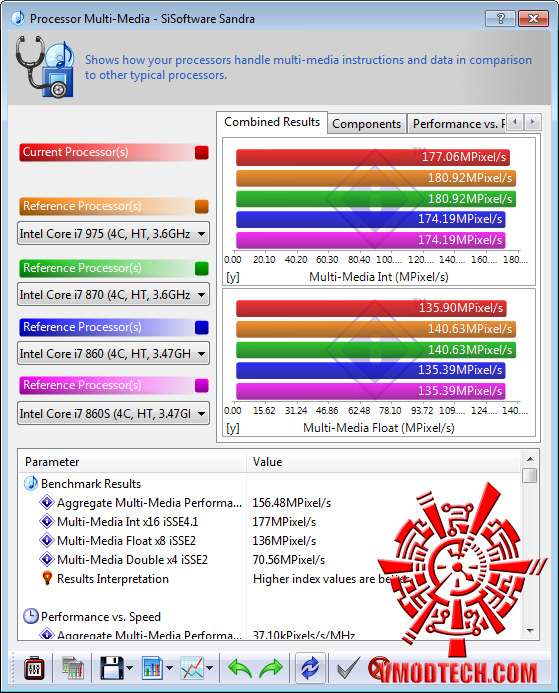Image resolution: width=559 pixels, height=693 pixels.
Task: Click the results tables toolbar icon
Action: pyautogui.click(x=72, y=668)
